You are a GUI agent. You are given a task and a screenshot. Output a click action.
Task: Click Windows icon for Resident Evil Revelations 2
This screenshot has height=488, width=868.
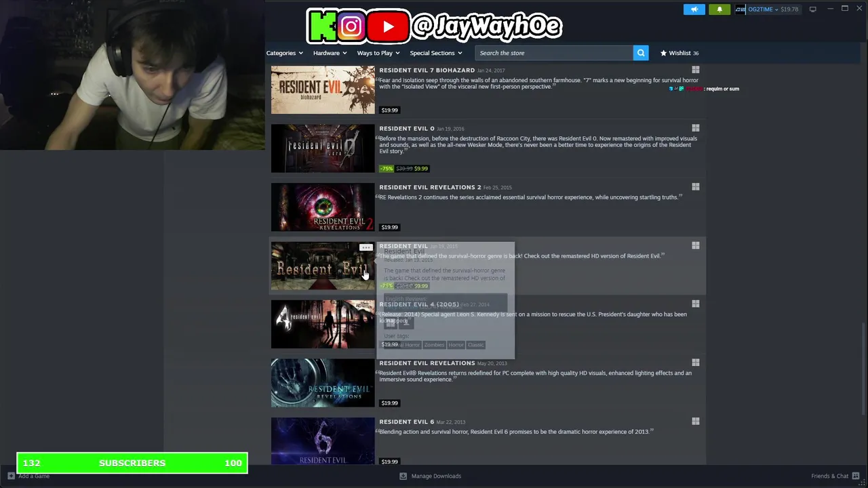(695, 187)
